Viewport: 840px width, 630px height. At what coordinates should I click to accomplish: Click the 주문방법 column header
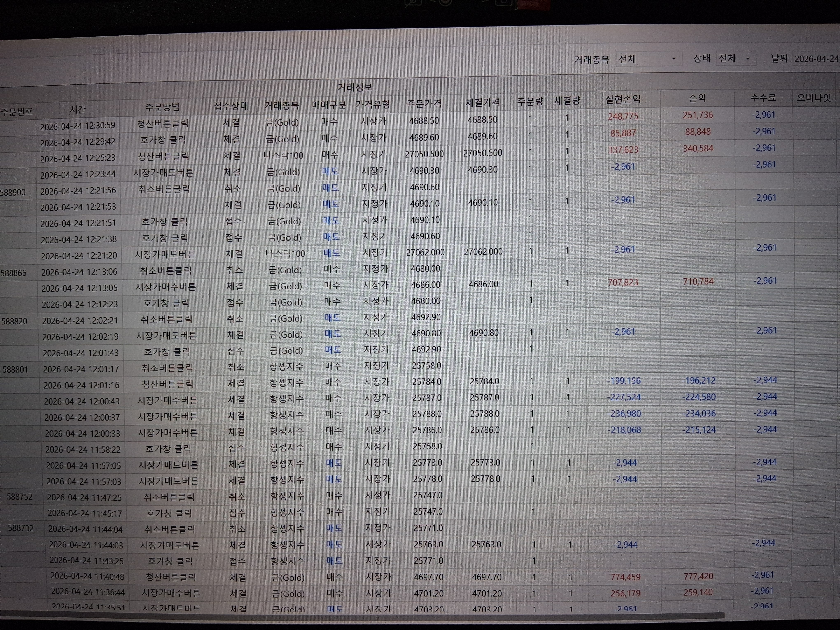coord(162,107)
